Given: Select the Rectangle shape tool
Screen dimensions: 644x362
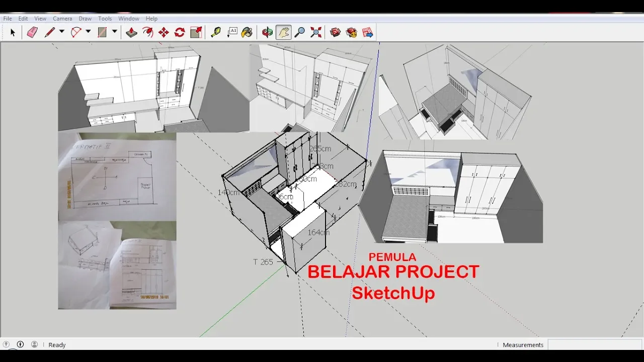Looking at the screenshot, I should pos(102,33).
